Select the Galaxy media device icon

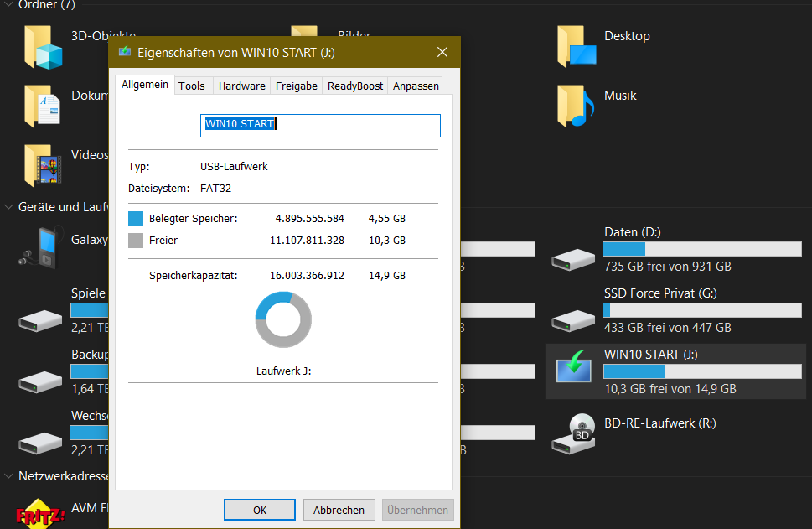pos(41,247)
